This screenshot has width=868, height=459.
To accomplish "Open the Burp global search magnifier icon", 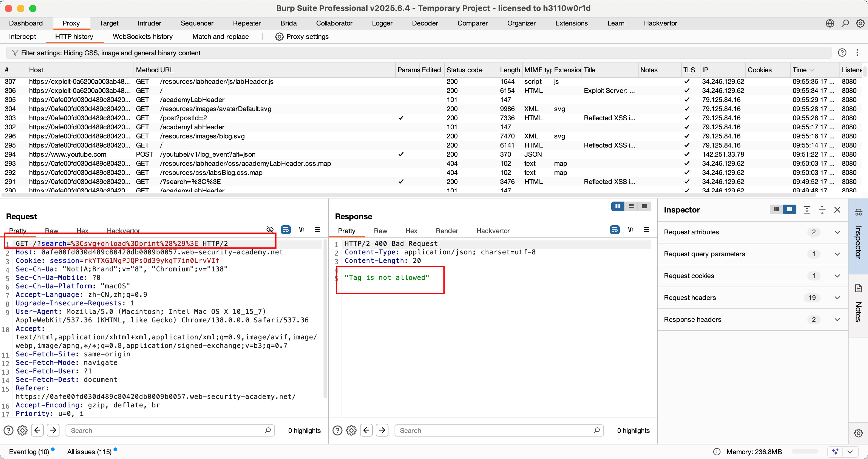I will click(x=845, y=23).
